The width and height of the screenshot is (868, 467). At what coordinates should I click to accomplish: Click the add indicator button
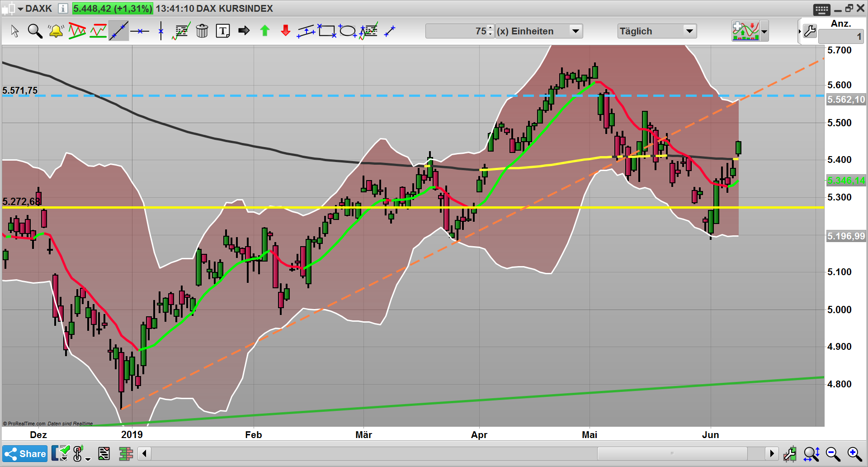(745, 31)
